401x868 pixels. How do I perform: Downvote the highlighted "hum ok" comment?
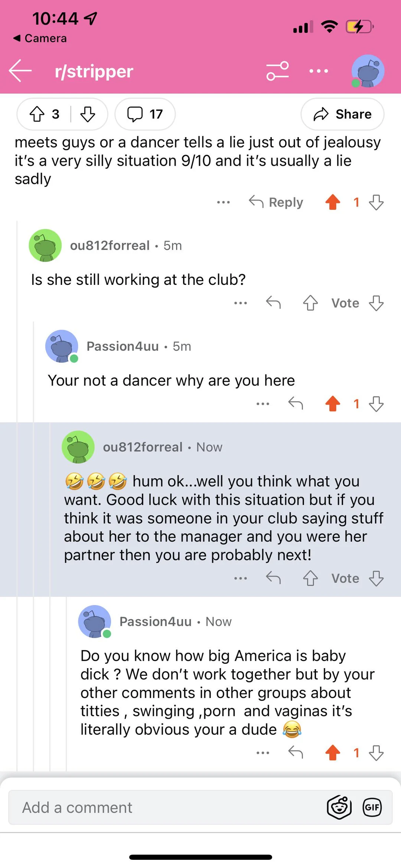coord(376,578)
